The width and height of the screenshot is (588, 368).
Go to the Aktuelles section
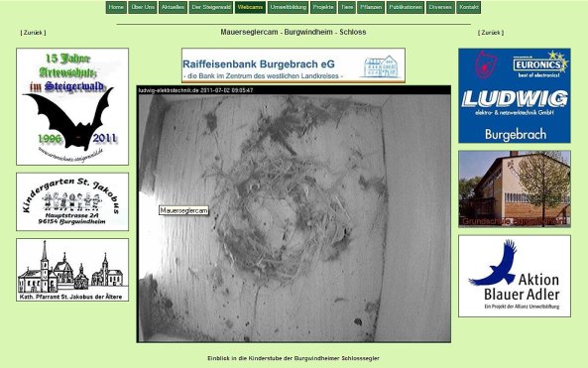tap(173, 8)
